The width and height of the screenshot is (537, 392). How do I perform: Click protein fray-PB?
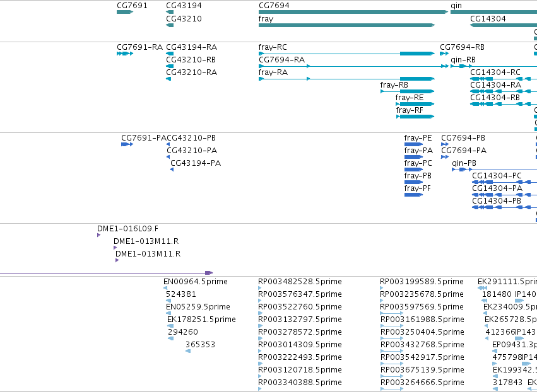(x=418, y=176)
